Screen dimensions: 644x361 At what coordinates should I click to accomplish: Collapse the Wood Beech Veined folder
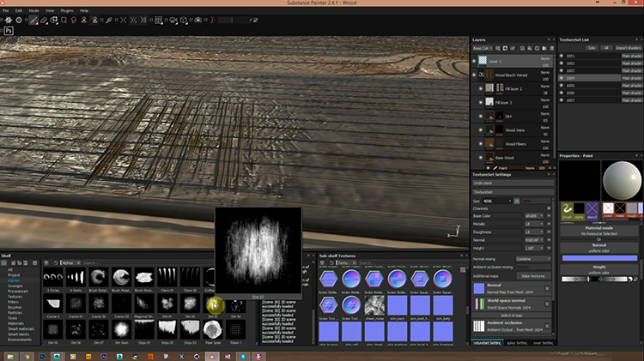point(482,75)
